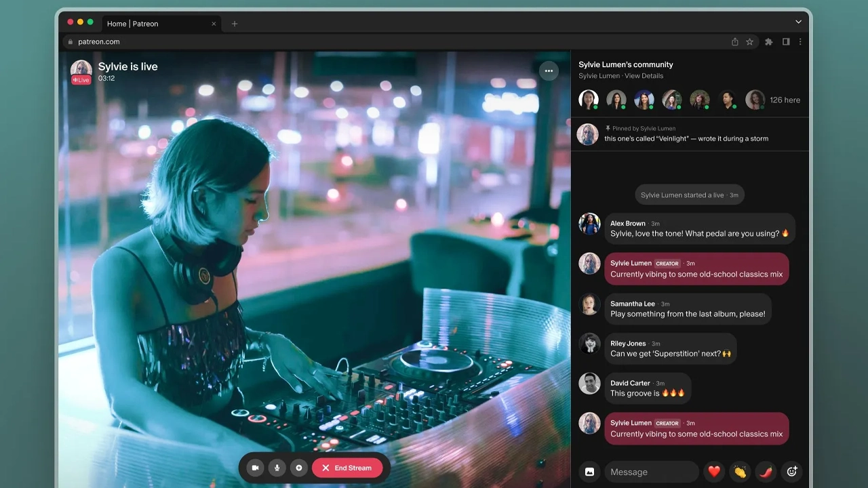
Task: Click the Sylvie Lumen's community heading
Action: click(626, 64)
